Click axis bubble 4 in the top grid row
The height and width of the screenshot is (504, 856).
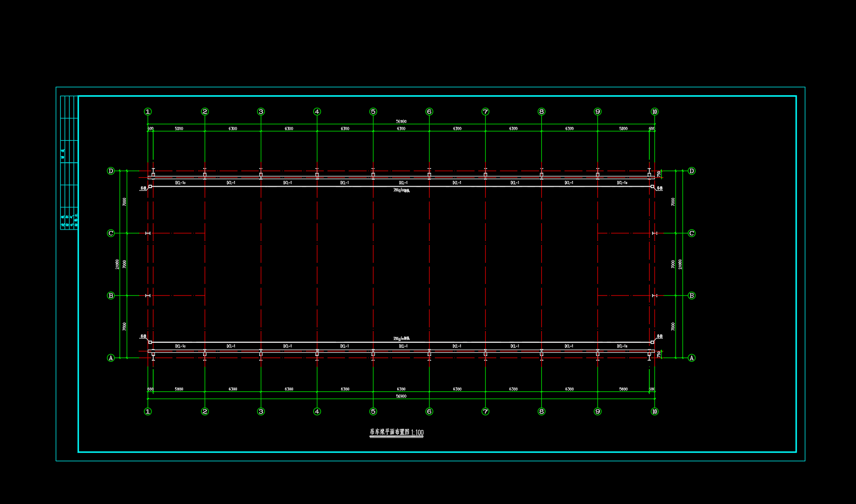click(317, 112)
